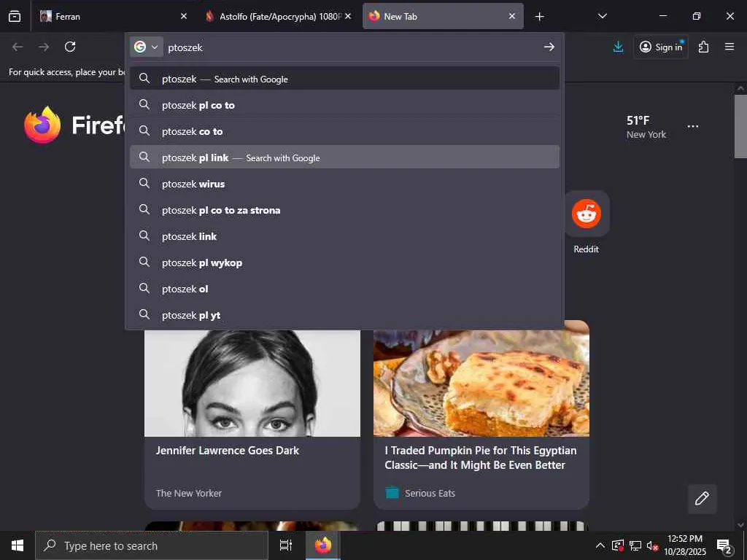Open the Firefox application menu
The image size is (747, 560).
729,47
